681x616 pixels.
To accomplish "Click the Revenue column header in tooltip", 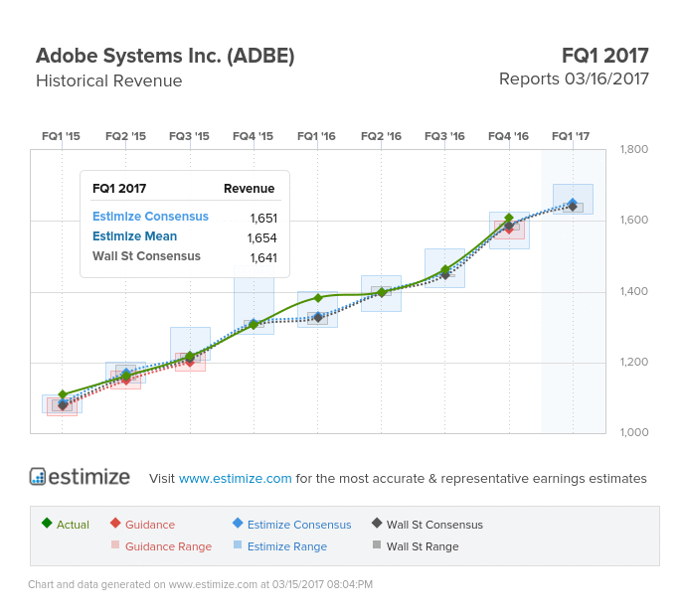I will coord(249,189).
